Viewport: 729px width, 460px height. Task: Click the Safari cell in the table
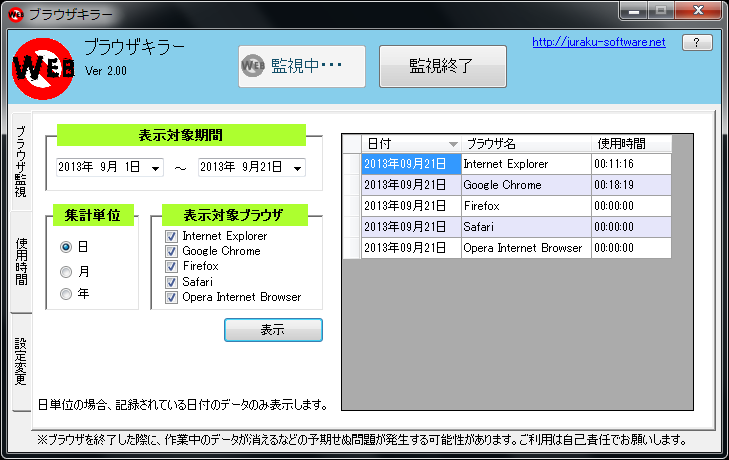point(526,227)
